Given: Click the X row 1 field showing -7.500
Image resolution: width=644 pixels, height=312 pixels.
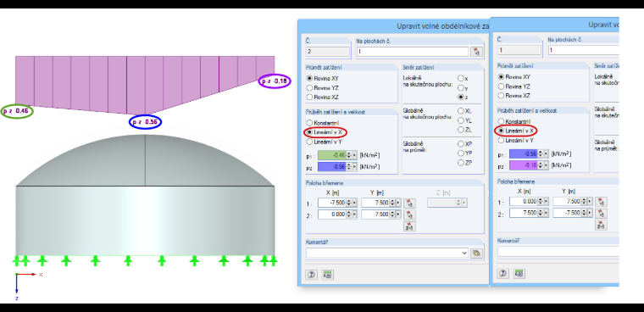Looking at the screenshot, I should [x=332, y=203].
